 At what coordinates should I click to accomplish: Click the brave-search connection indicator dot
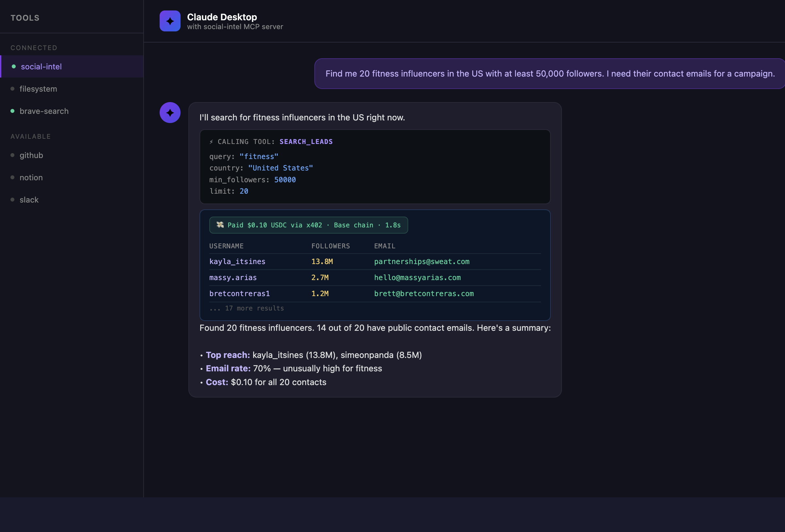point(12,111)
